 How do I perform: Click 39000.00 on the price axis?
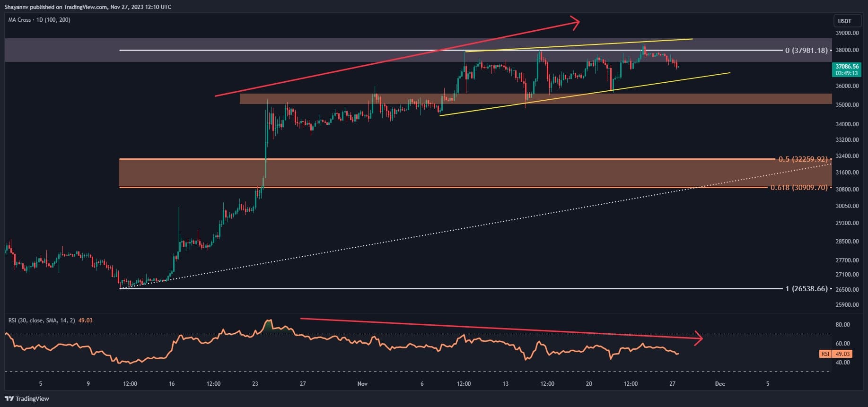847,33
